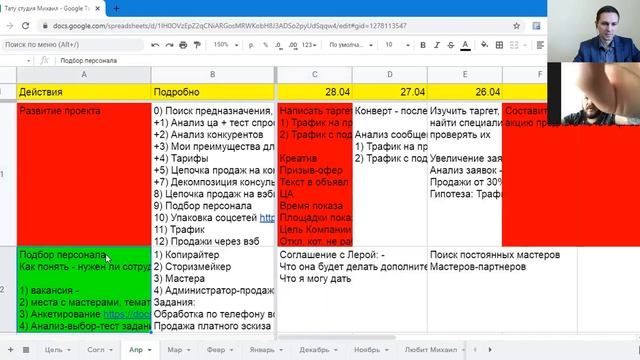
Task: Close the Тату студия Михаил browser tab
Action: click(98, 8)
